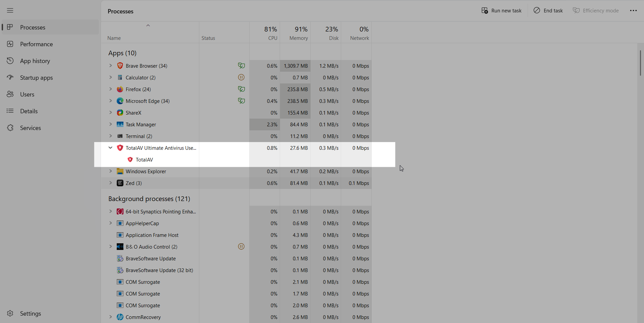Open the more options ellipsis menu
This screenshot has width=644, height=323.
[x=633, y=10]
